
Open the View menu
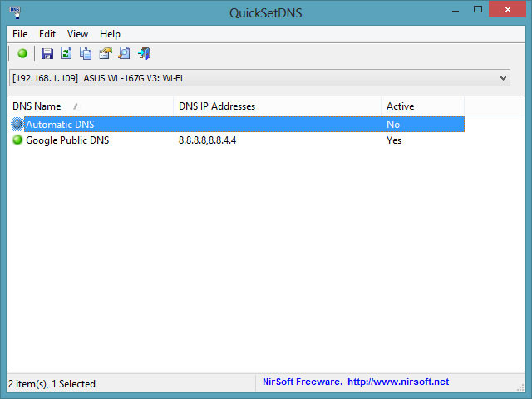point(77,34)
